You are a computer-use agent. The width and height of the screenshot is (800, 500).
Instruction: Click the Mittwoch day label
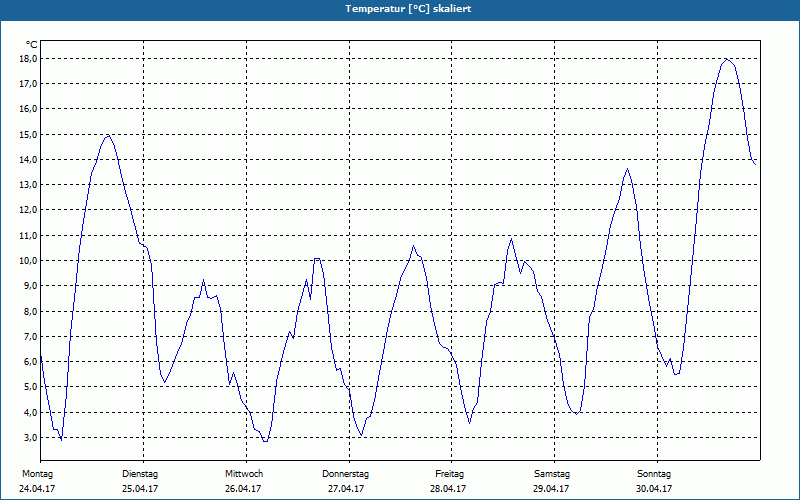pos(244,474)
